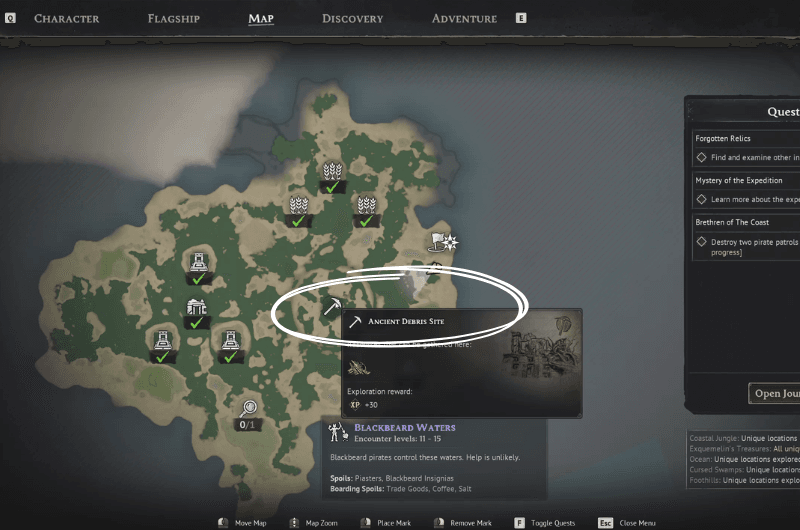Click the flag with sparkle marker on east coast
This screenshot has height=530, width=800.
[x=442, y=242]
